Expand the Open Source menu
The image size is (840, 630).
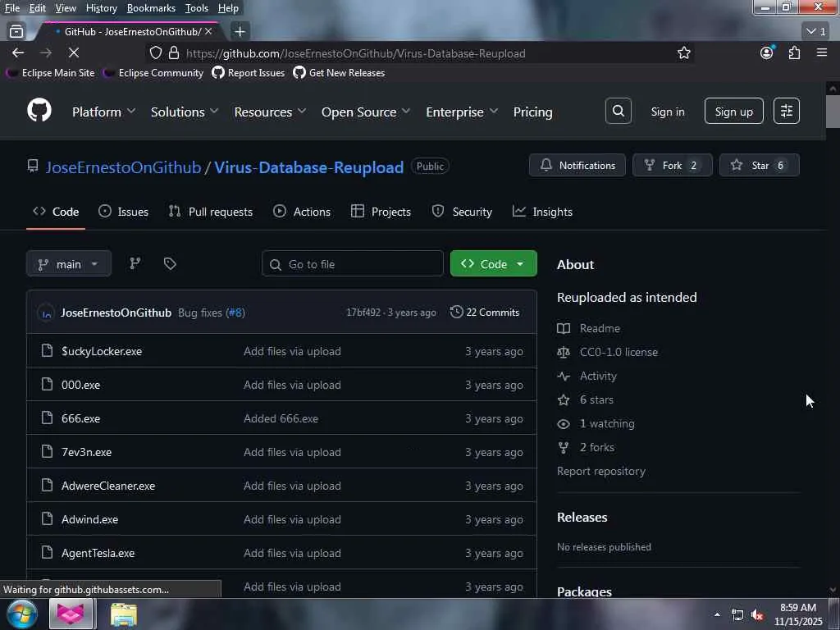coord(366,112)
